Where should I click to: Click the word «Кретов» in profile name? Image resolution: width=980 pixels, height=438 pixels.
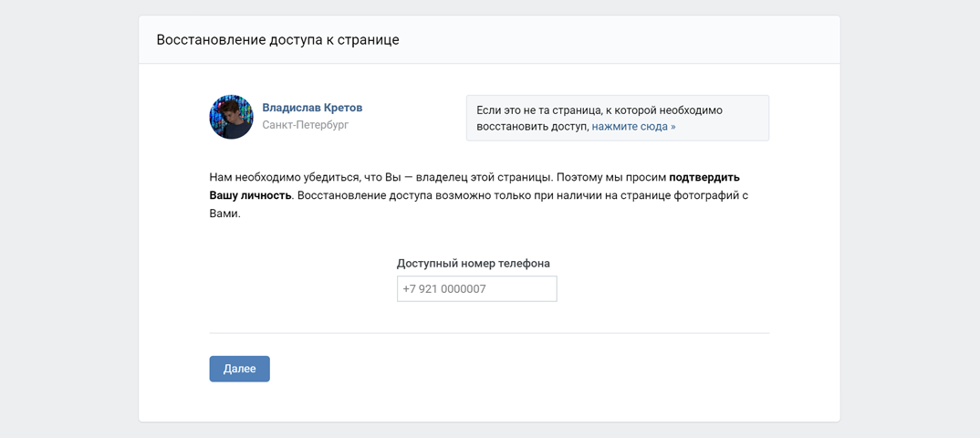[341, 108]
